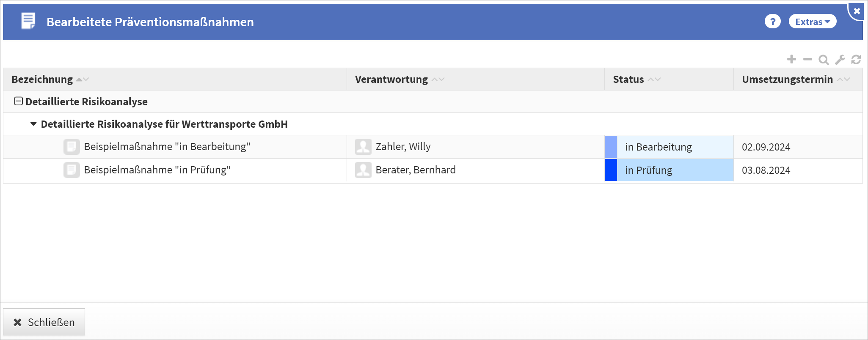This screenshot has width=868, height=340.
Task: Sort the table by Verantwortung column
Action: click(x=391, y=80)
